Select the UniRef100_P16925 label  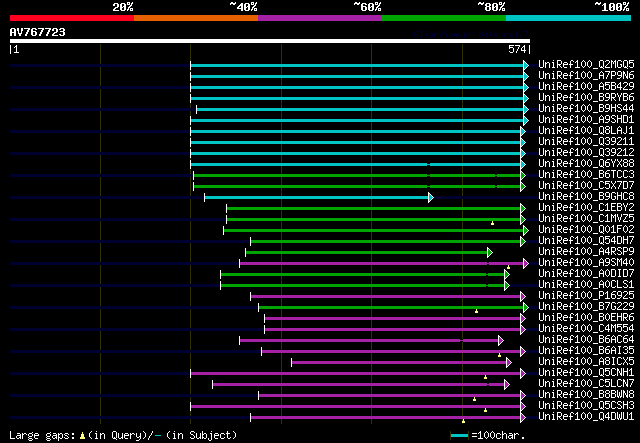click(x=586, y=296)
